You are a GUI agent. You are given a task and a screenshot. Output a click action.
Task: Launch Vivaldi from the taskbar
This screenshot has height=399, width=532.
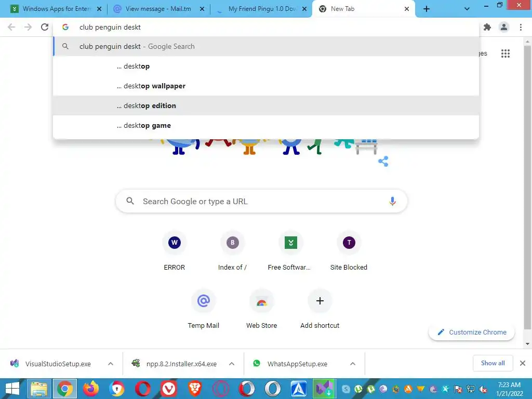pos(169,389)
